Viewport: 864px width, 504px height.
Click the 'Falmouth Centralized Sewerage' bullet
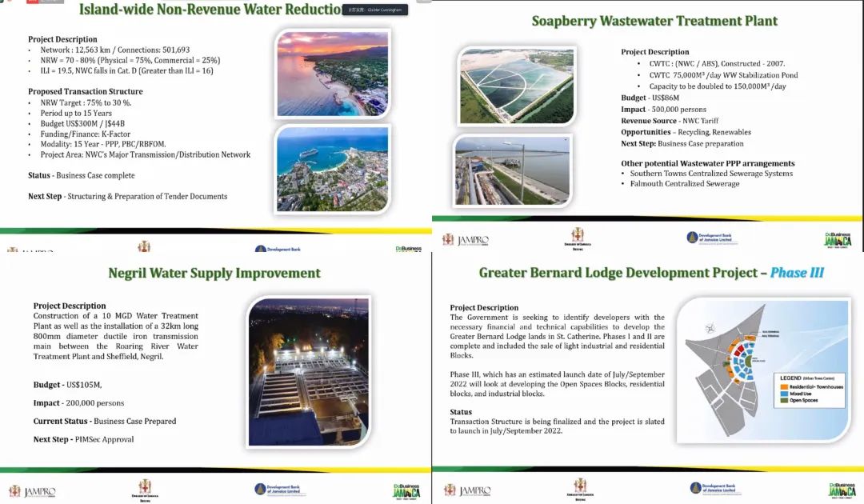(x=685, y=183)
